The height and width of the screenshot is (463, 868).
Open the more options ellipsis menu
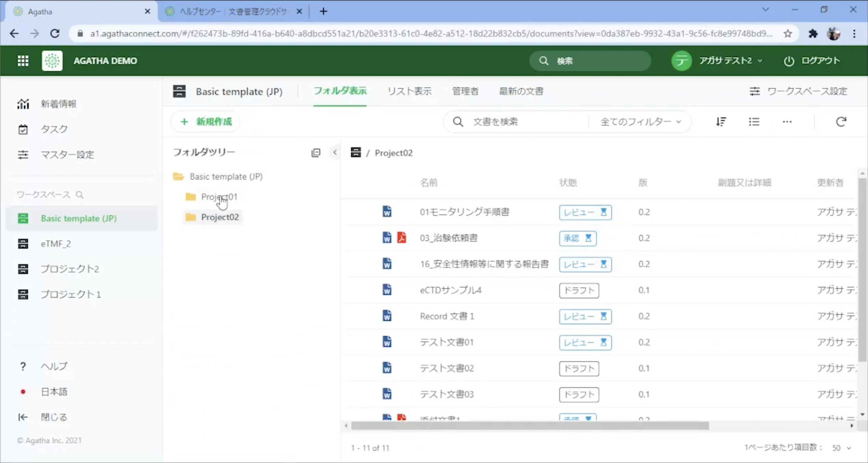tap(787, 122)
